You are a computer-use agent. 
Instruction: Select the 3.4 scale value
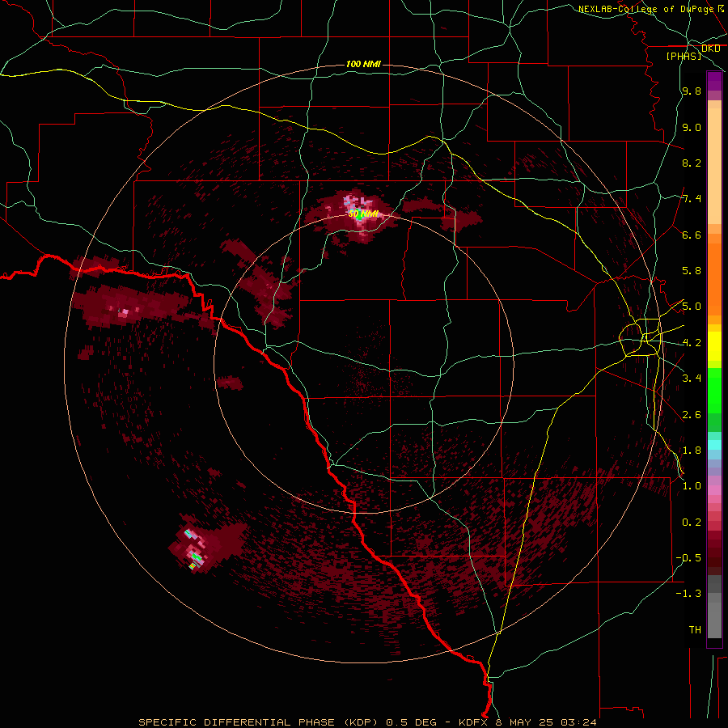[x=692, y=379]
